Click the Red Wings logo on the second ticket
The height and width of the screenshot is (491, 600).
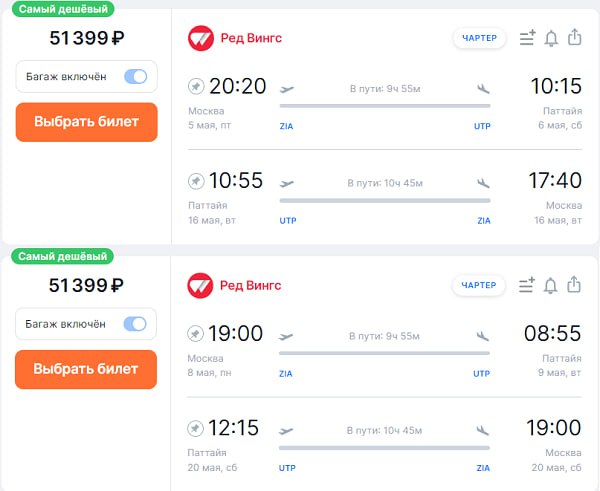click(201, 285)
